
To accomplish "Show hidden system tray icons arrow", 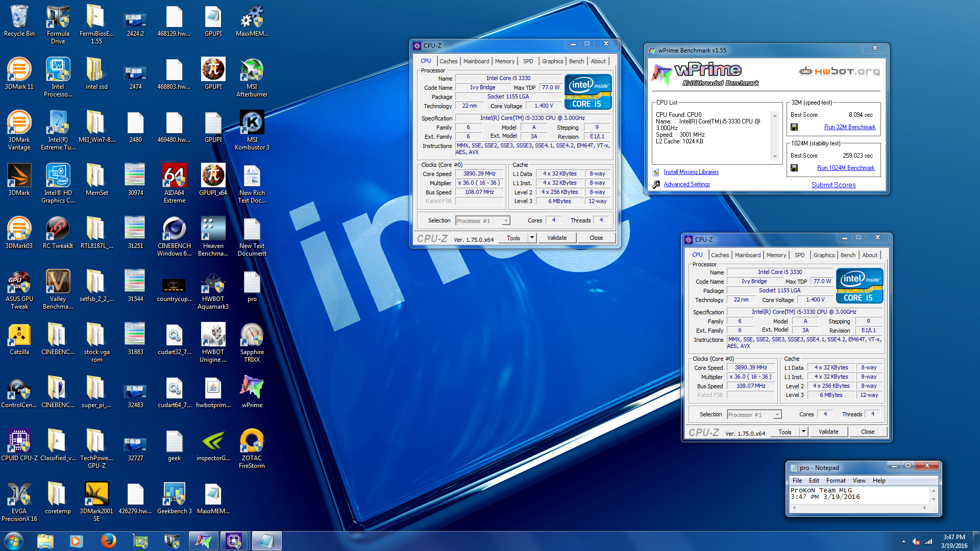I will tap(903, 541).
